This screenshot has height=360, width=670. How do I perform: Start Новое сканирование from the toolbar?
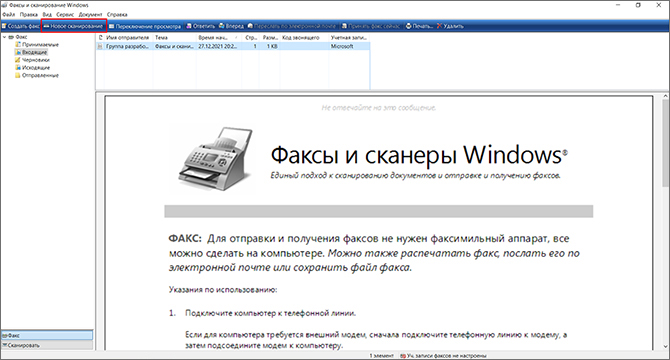[73, 26]
